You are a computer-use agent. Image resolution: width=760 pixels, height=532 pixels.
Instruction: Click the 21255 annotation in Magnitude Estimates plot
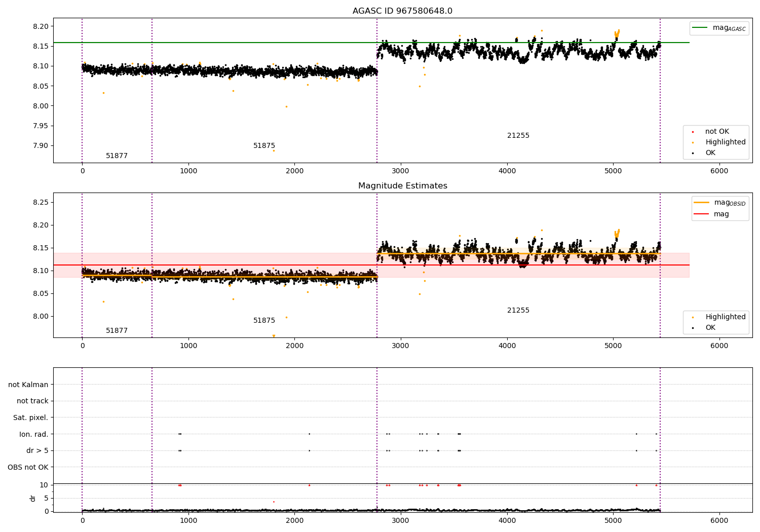pyautogui.click(x=518, y=311)
